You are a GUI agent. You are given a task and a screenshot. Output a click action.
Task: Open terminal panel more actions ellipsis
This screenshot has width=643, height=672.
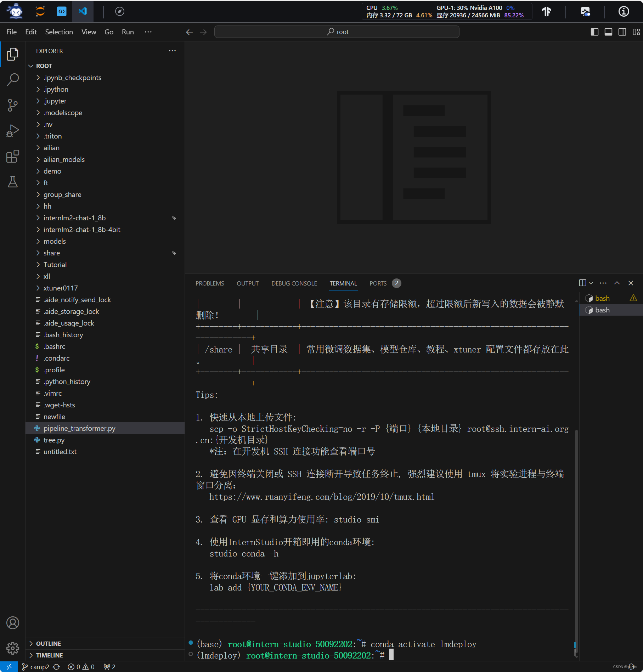(603, 283)
